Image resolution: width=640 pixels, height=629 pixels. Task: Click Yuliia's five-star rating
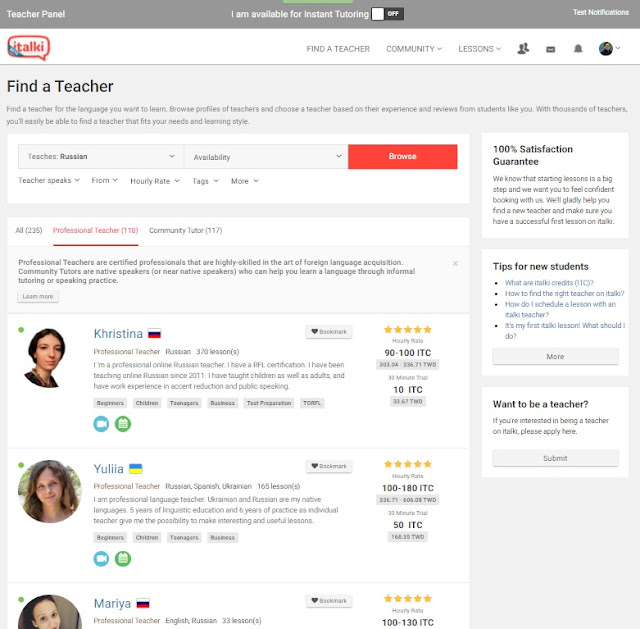tap(407, 464)
